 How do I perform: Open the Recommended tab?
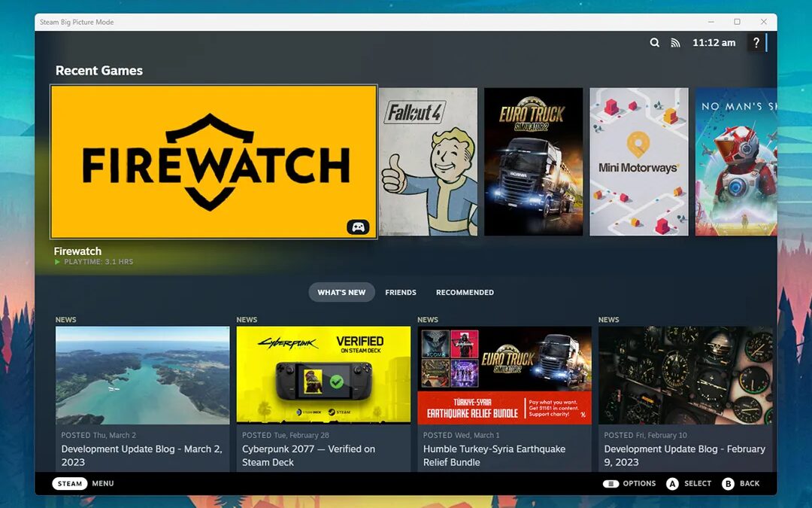click(x=465, y=292)
